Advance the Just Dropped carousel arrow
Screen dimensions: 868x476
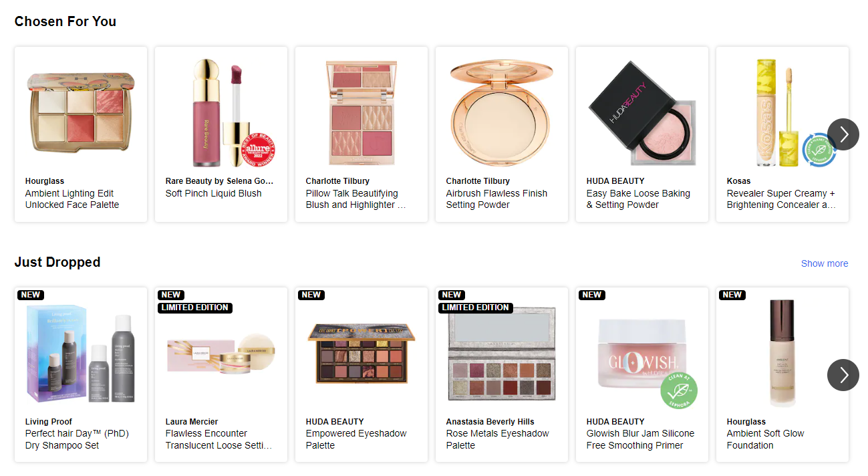(x=843, y=375)
